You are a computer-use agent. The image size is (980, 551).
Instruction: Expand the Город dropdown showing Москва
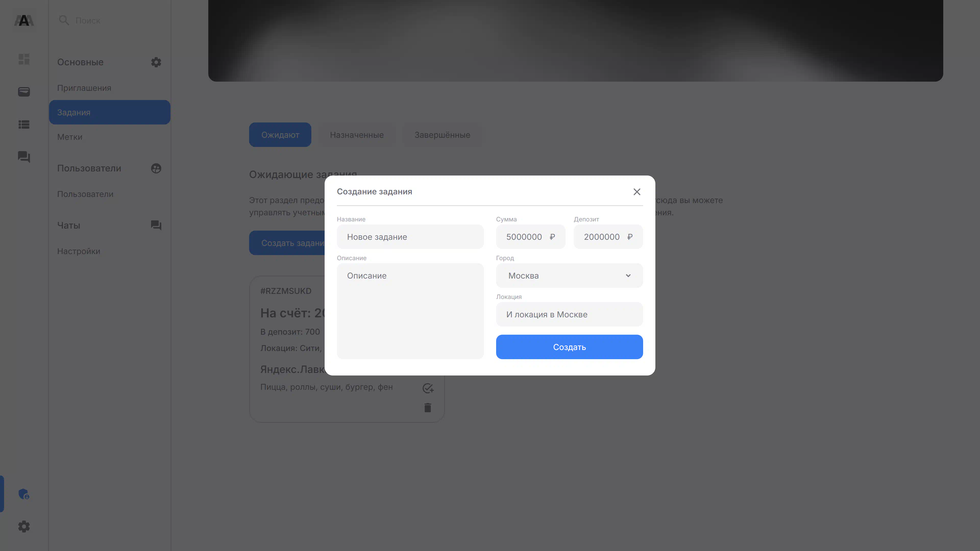(x=570, y=276)
